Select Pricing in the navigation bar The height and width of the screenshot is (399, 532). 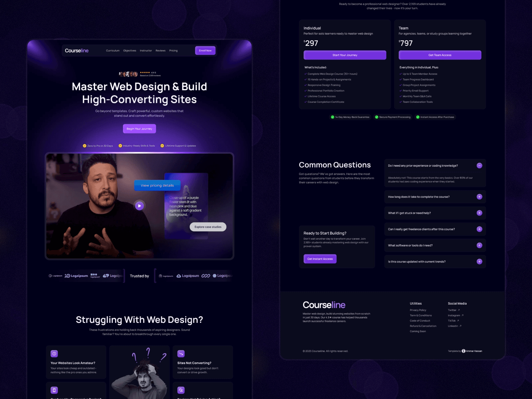point(174,51)
